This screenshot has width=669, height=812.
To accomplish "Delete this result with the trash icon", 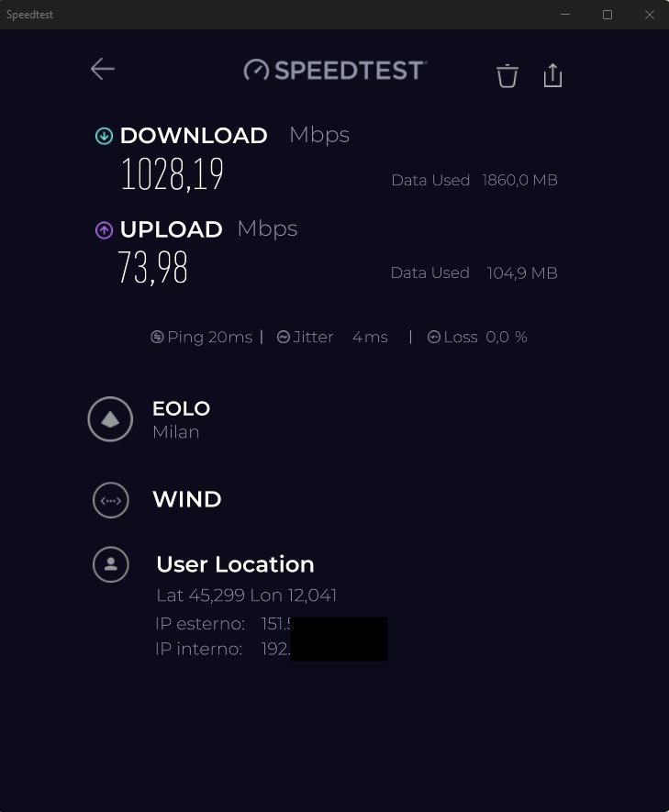I will (507, 75).
